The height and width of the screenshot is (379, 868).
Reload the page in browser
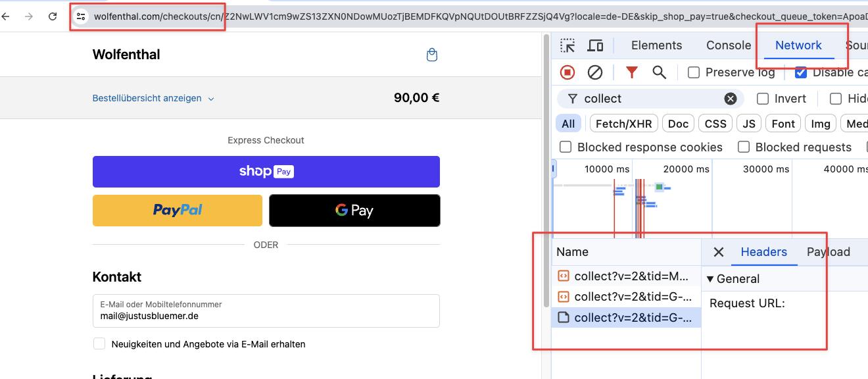[x=53, y=16]
